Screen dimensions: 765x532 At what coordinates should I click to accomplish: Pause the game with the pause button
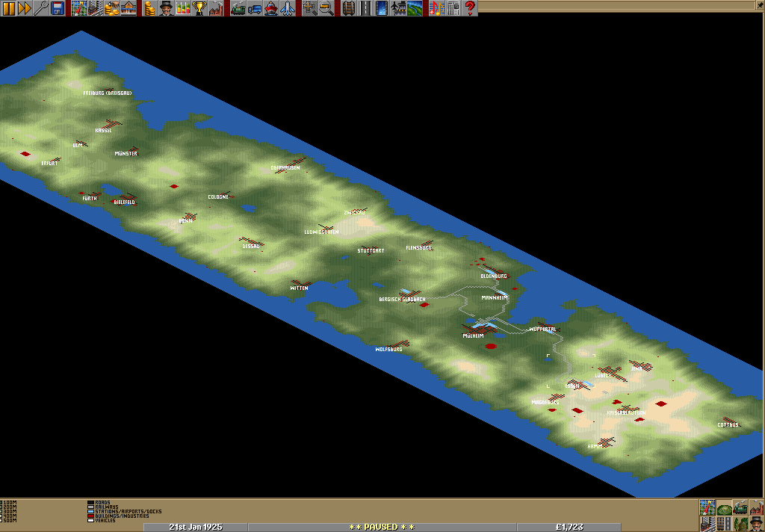(8, 8)
